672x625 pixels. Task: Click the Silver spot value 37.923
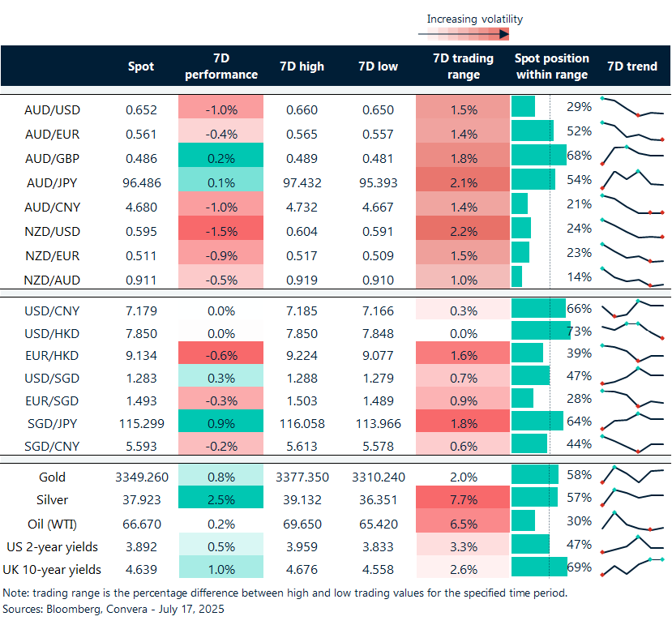point(140,500)
